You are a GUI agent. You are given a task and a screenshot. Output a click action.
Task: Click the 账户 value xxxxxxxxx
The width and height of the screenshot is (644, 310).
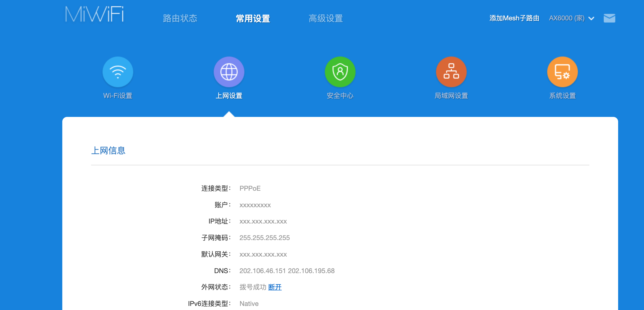tap(255, 205)
